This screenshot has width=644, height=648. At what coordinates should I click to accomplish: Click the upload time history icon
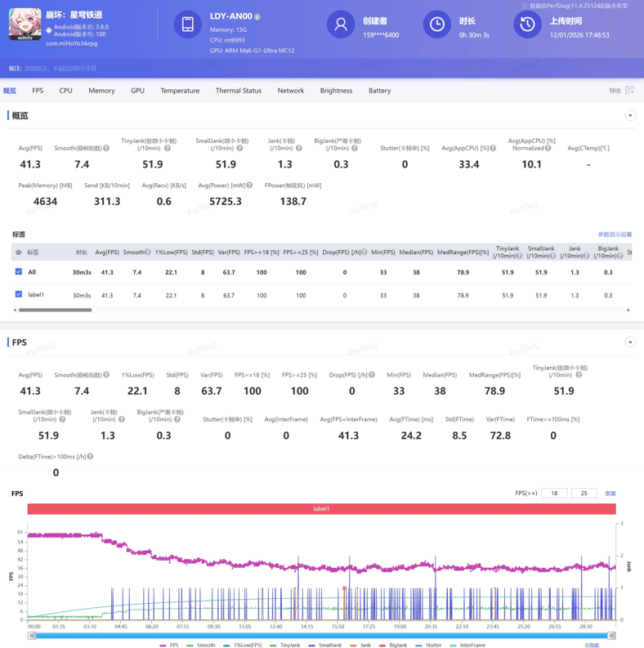(527, 25)
